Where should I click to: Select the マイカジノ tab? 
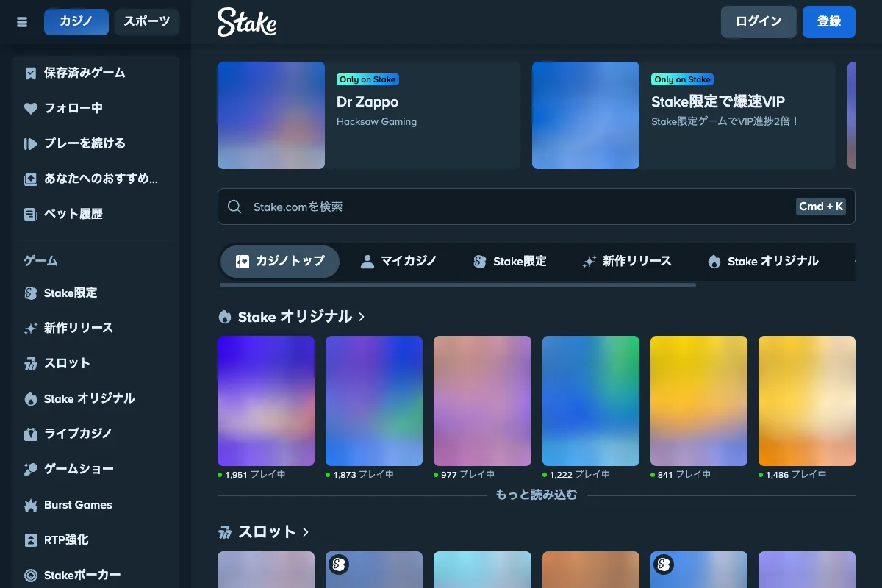[399, 261]
